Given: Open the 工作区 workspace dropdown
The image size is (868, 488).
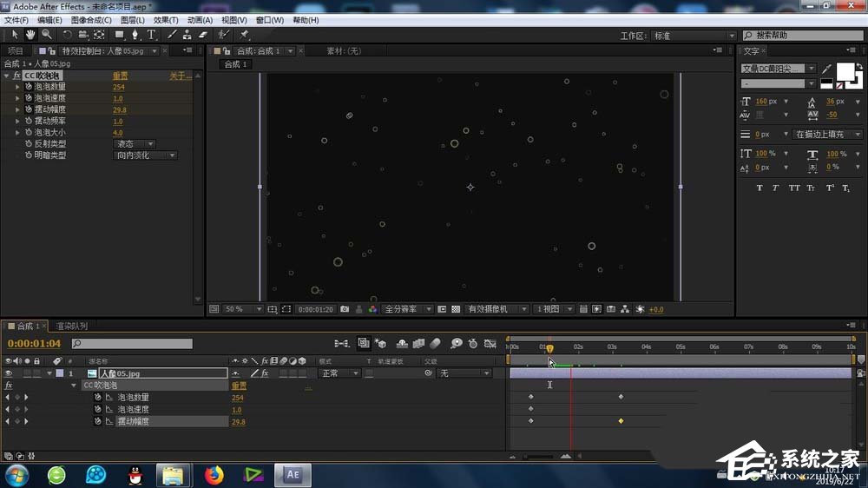Looking at the screenshot, I should coord(694,36).
